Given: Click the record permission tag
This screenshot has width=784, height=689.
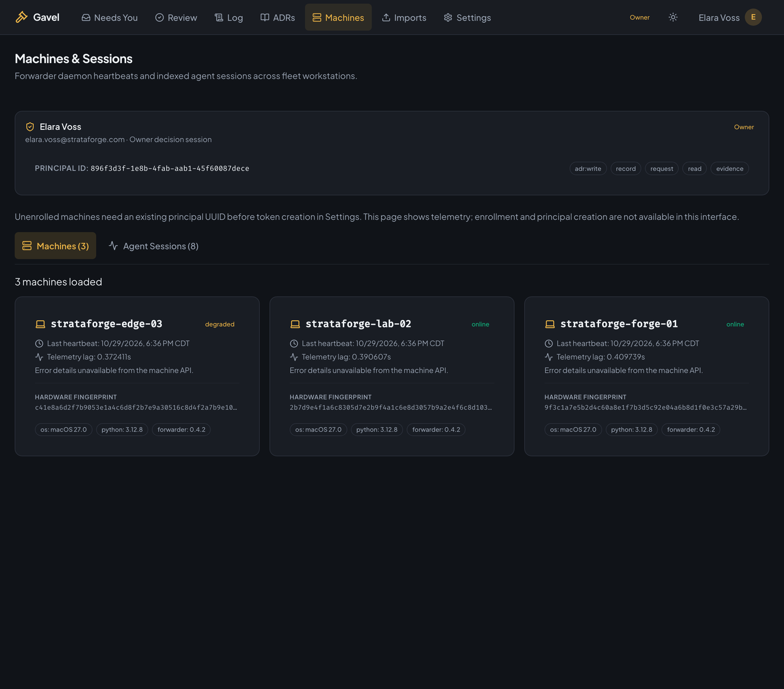Looking at the screenshot, I should coord(626,169).
